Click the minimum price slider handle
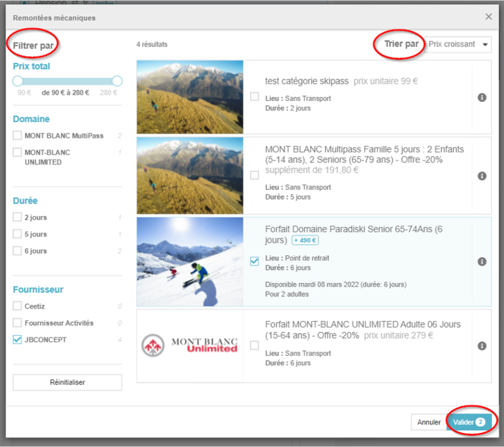Screen dimensions: 504x447 tap(18, 81)
